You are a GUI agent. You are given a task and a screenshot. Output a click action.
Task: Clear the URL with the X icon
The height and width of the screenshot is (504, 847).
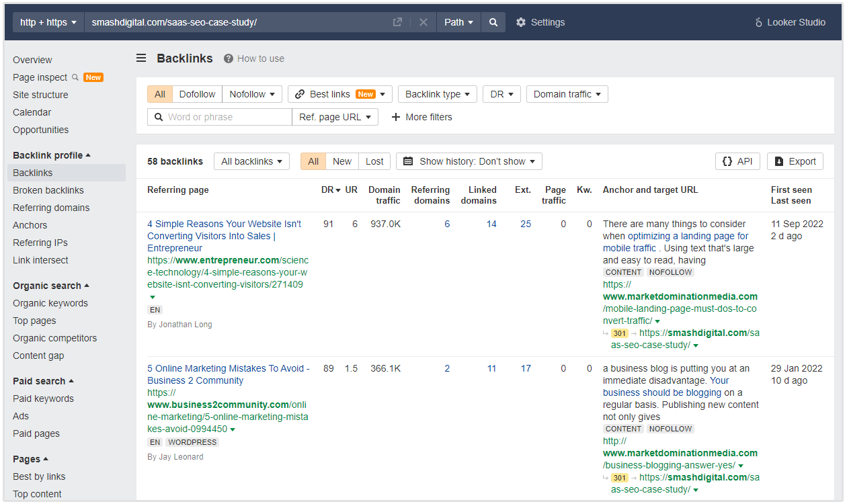424,22
